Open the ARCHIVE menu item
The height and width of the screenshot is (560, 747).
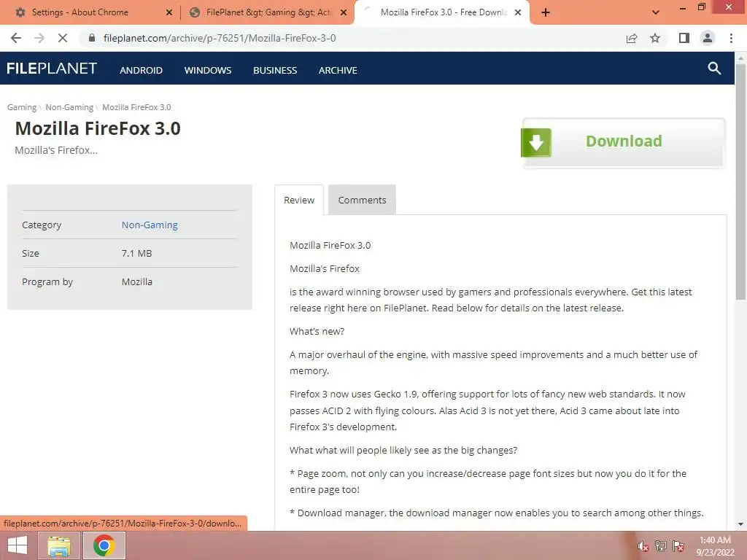338,70
